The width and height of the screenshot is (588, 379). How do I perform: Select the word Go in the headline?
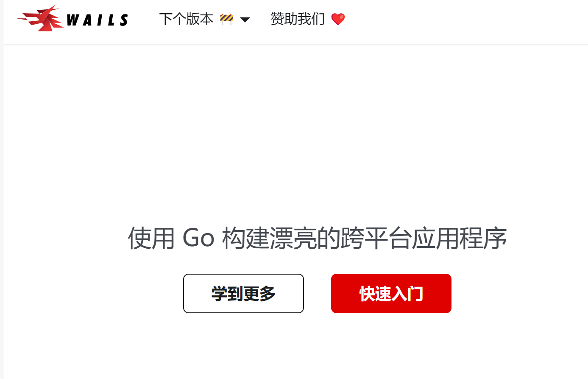click(x=198, y=238)
